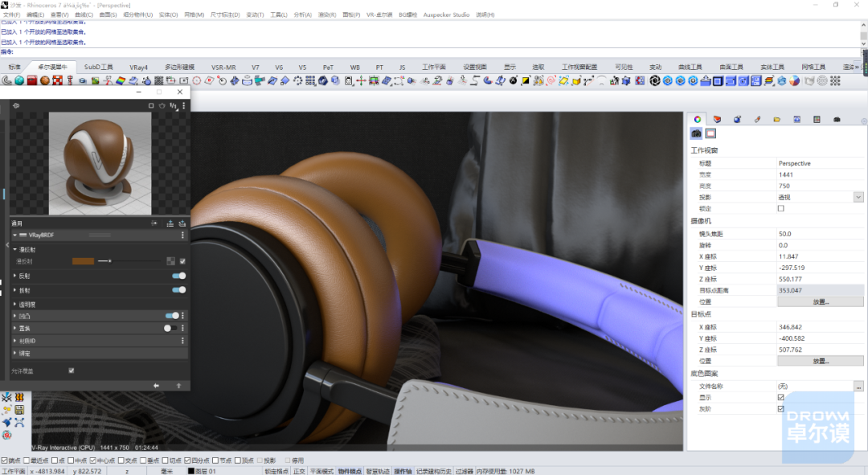Collapse the 漫反射 diffuse section
Screen dimensions: 868x475
[x=15, y=250]
